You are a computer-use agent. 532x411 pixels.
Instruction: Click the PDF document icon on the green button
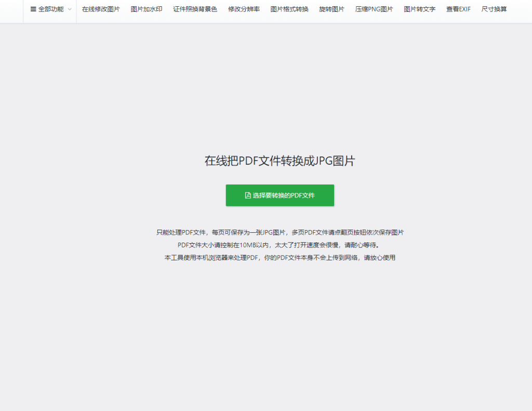tap(248, 195)
